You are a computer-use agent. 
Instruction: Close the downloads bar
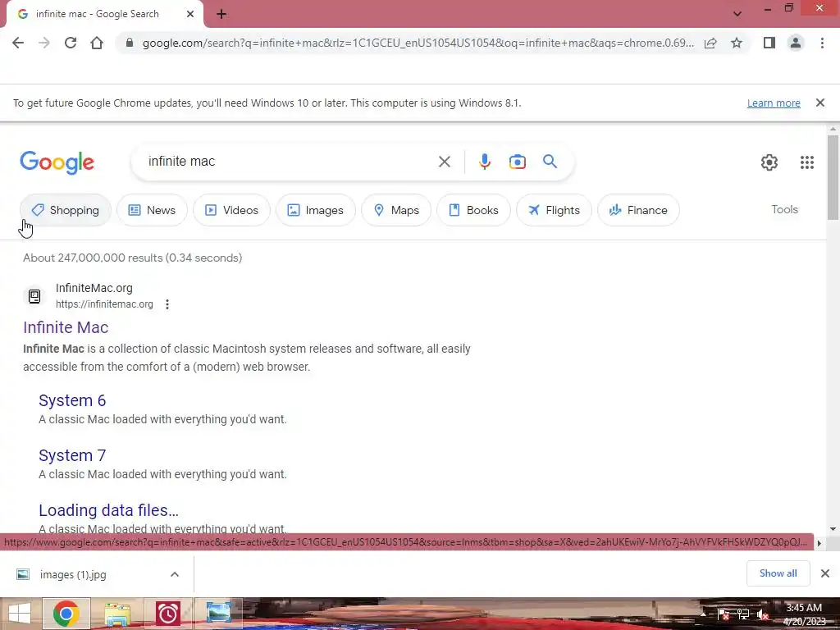tap(825, 573)
